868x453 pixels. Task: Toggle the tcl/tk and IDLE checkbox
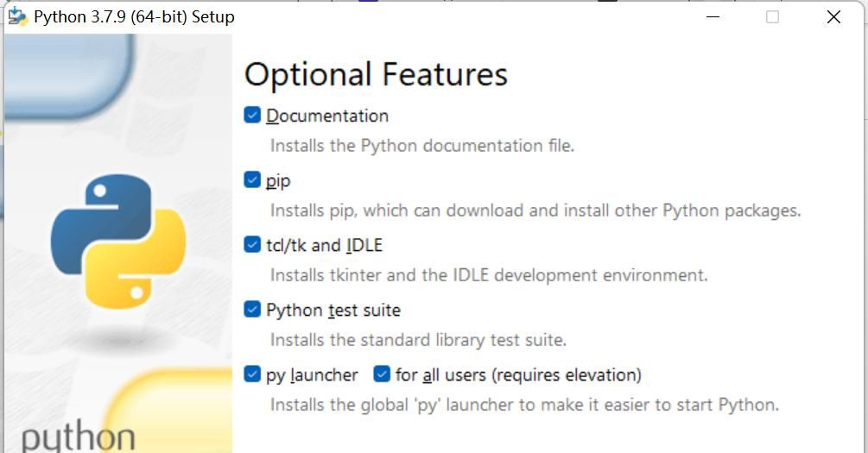(x=252, y=244)
